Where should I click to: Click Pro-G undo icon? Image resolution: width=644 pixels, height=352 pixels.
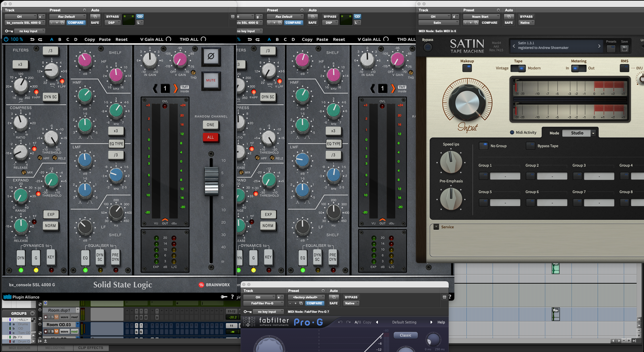pos(340,322)
